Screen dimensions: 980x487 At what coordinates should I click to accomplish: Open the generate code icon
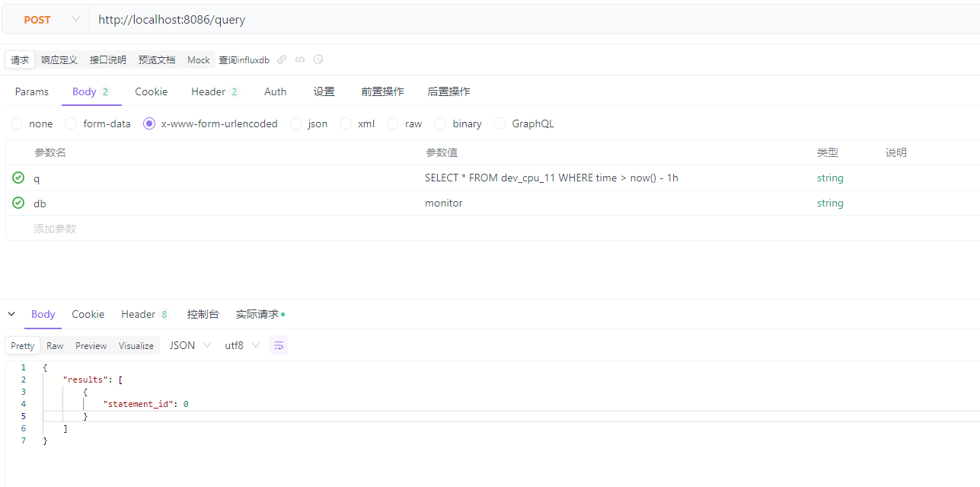(x=299, y=59)
